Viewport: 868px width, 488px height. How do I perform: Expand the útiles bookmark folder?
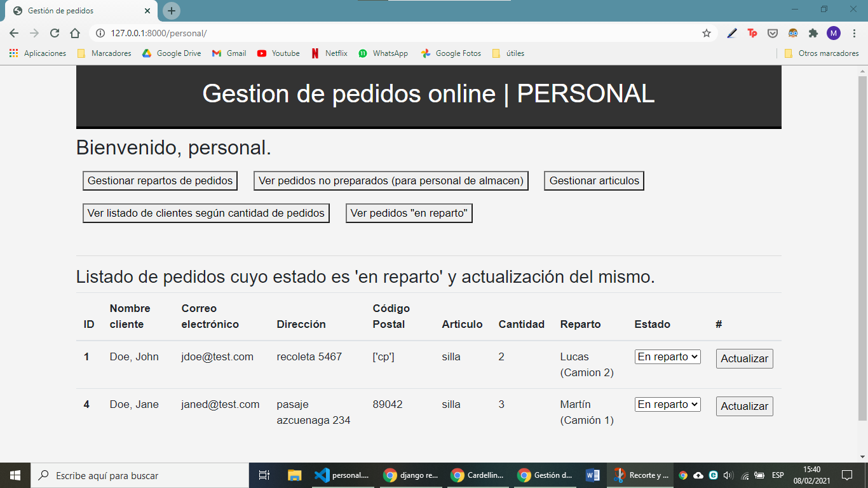coord(508,53)
